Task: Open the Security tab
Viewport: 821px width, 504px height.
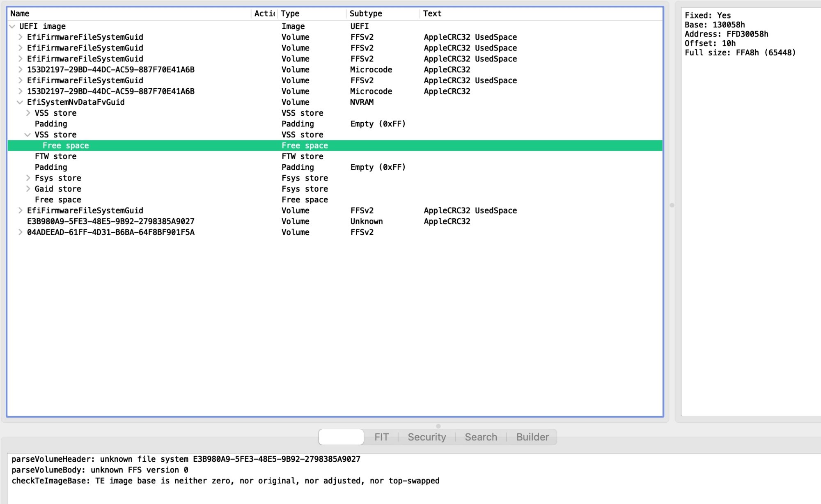Action: [x=427, y=437]
